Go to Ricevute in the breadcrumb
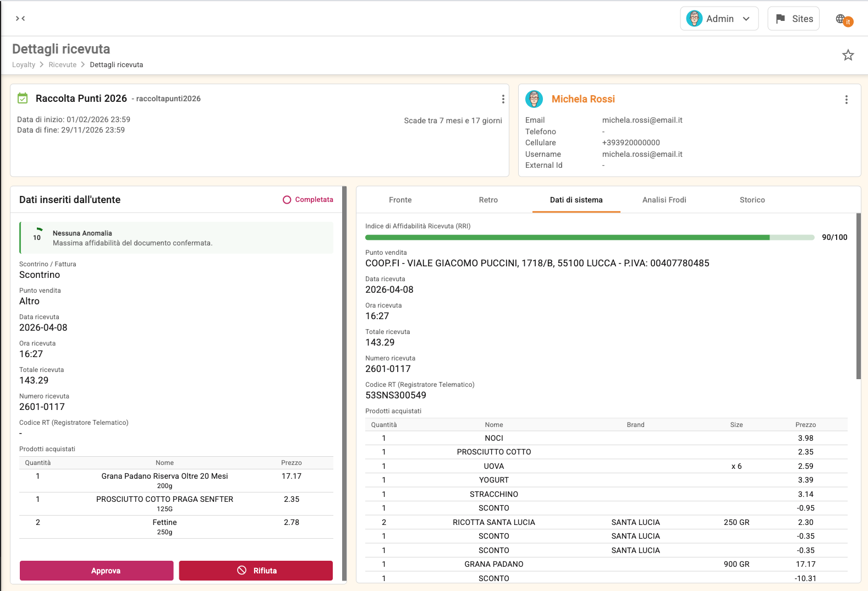Screen dimensions: 868x591 63,65
